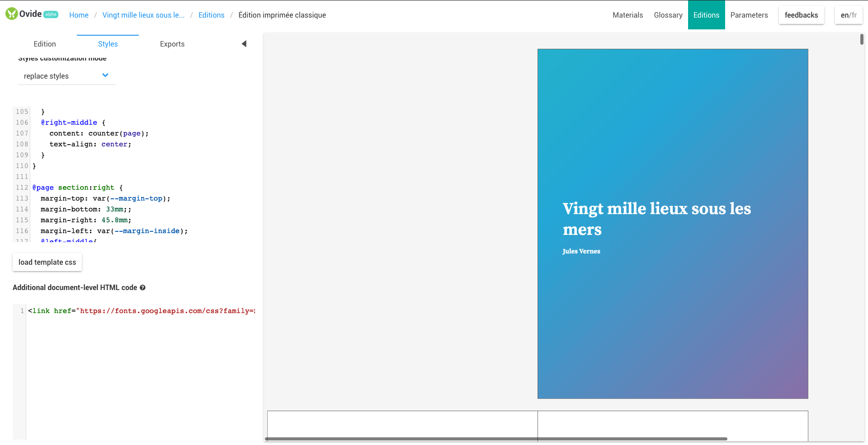Toggle language with en/fr button

point(849,15)
